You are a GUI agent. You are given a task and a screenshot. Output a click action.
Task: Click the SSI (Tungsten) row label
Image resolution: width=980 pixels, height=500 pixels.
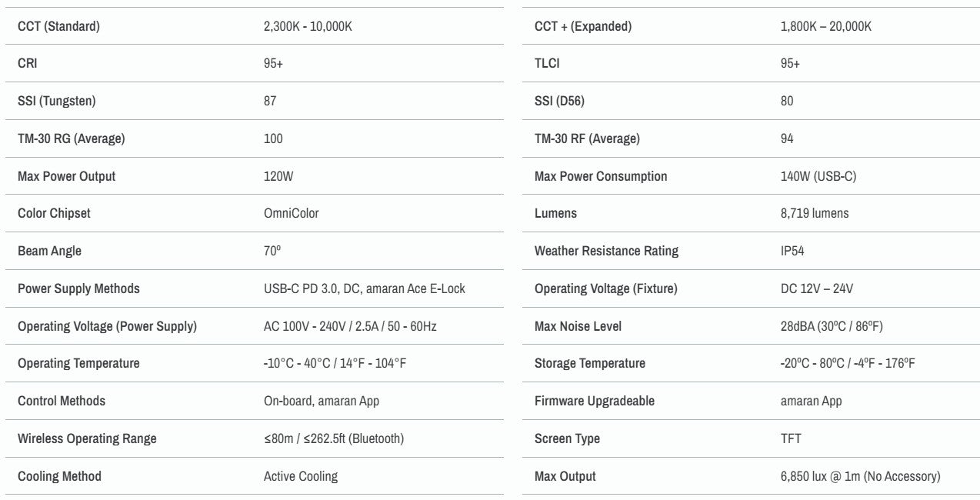(x=57, y=101)
